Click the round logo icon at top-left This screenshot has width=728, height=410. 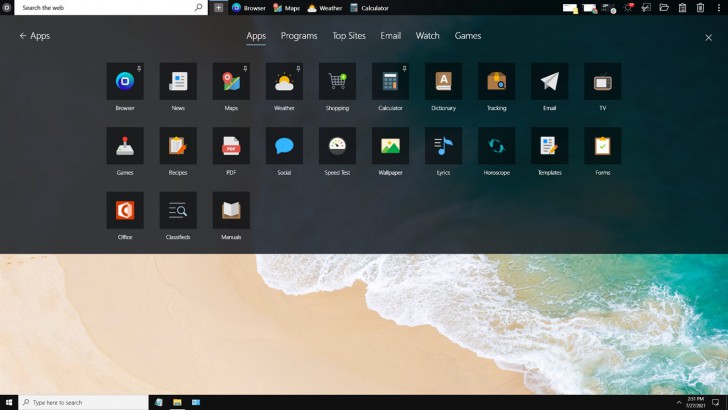pos(6,7)
